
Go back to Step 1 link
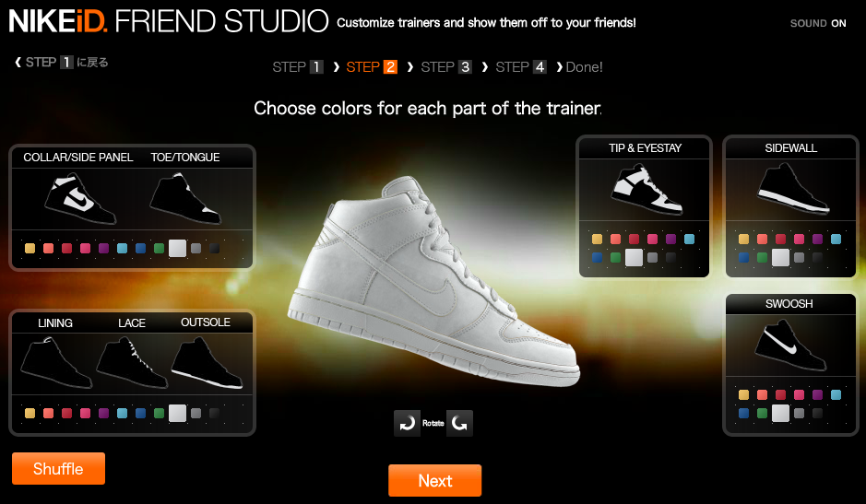61,63
